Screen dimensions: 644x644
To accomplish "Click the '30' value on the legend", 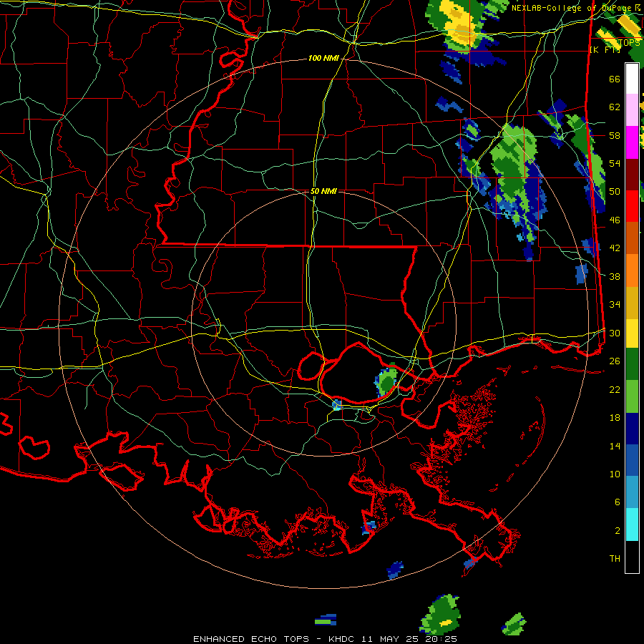I will pos(615,333).
